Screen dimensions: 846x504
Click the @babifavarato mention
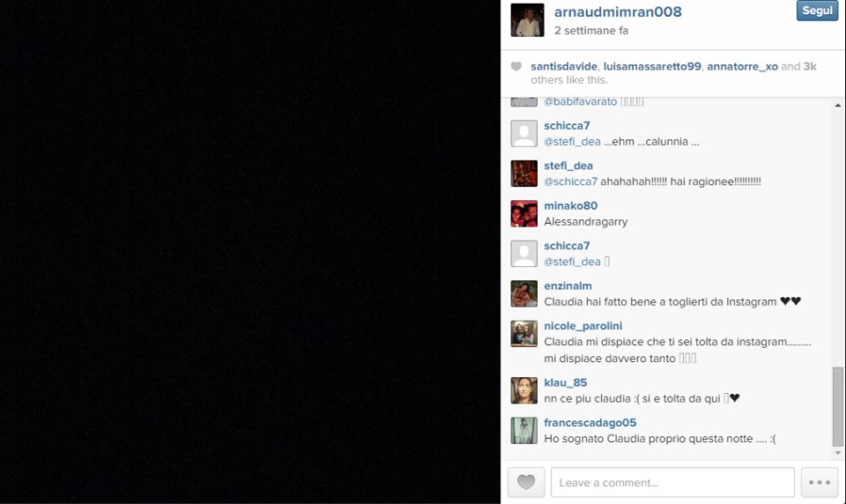(x=581, y=101)
